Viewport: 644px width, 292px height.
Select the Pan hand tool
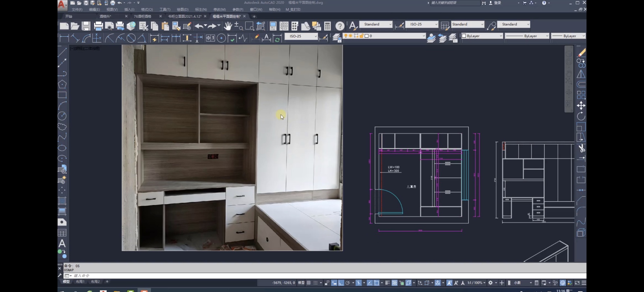tap(228, 26)
